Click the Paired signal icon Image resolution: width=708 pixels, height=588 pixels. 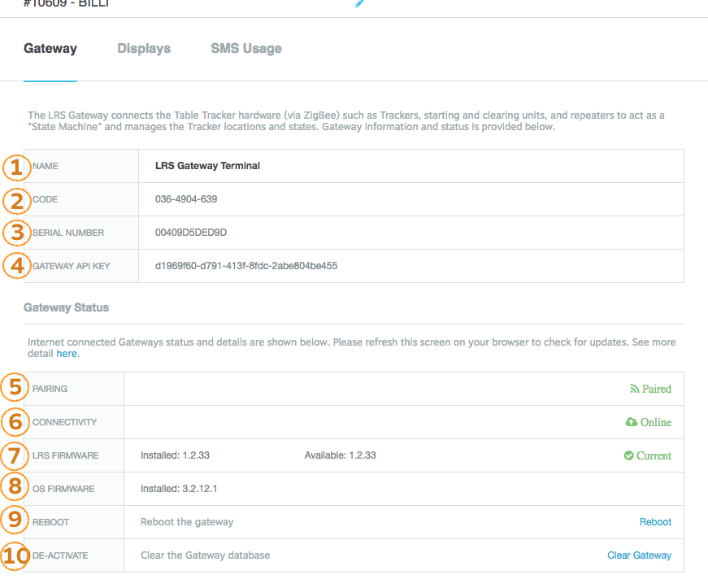(634, 389)
